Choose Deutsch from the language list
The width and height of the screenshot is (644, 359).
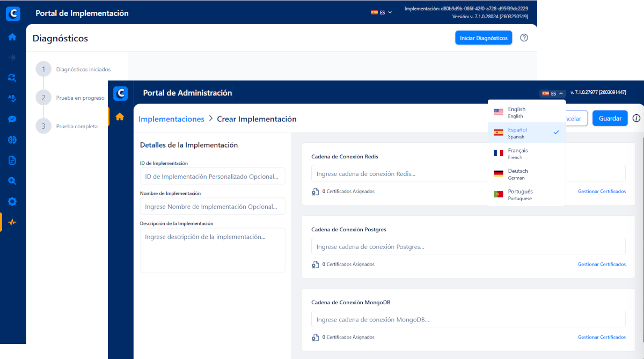pyautogui.click(x=518, y=173)
